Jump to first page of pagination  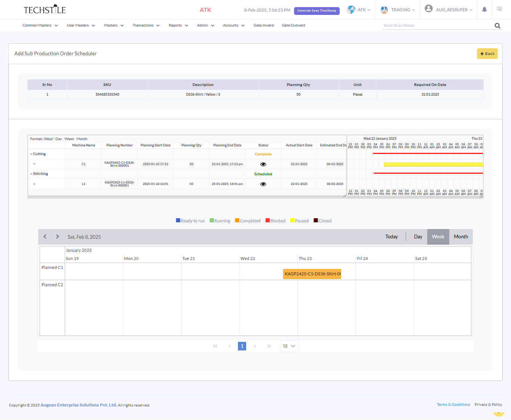[215, 346]
